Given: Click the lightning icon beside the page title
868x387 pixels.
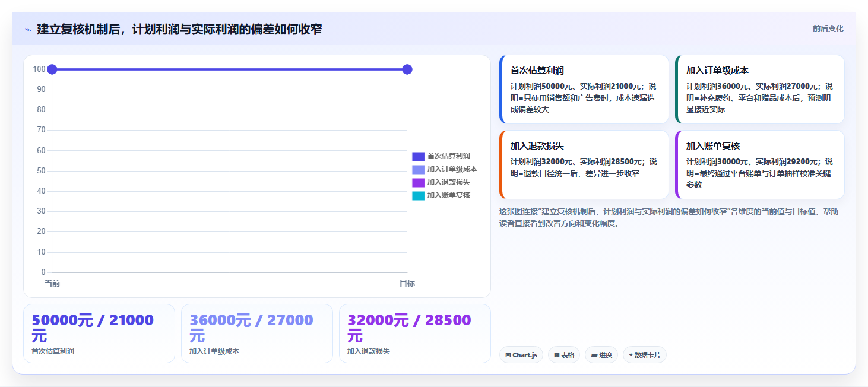Looking at the screenshot, I should tap(28, 30).
